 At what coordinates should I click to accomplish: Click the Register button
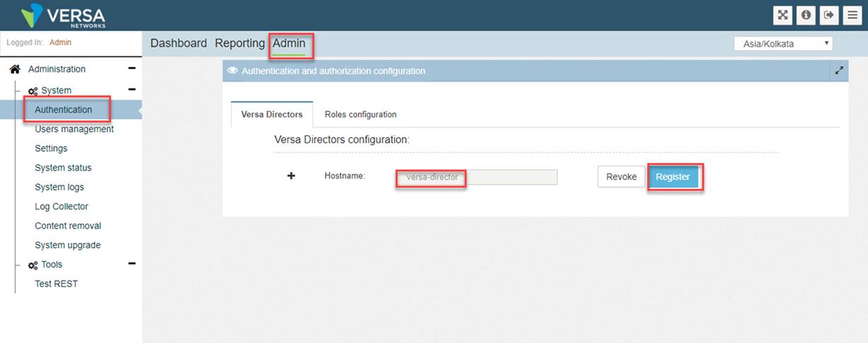[x=672, y=177]
